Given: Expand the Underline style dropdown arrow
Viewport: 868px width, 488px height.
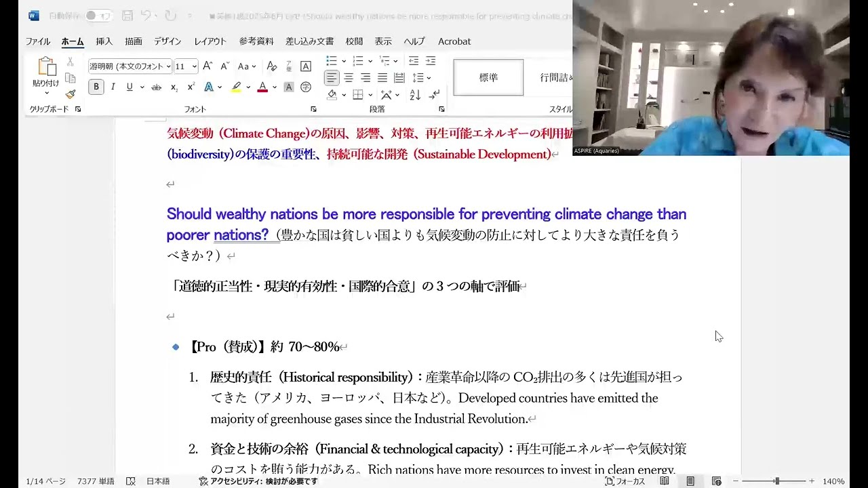Looking at the screenshot, I should (141, 87).
